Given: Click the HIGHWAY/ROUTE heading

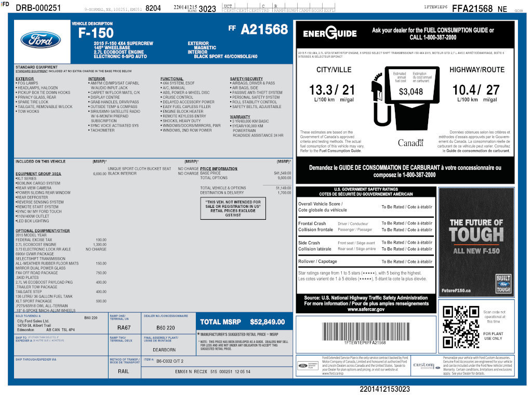Looking at the screenshot, I should tap(477, 70).
